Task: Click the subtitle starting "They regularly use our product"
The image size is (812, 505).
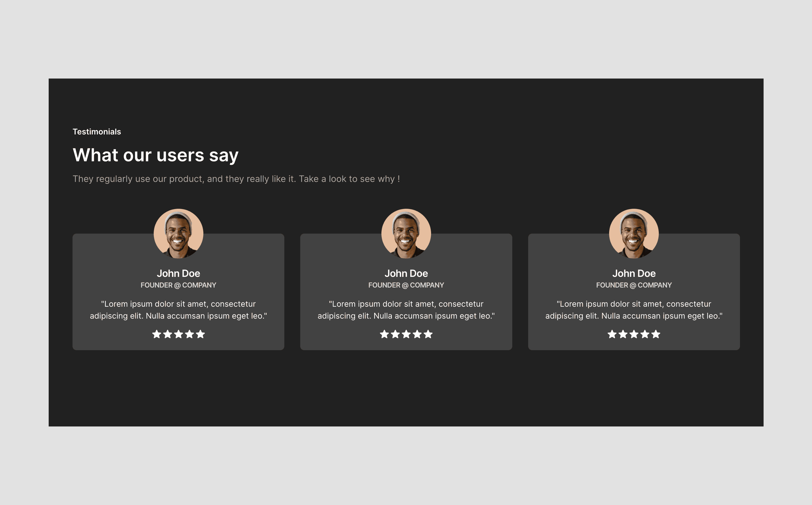Action: coord(236,179)
